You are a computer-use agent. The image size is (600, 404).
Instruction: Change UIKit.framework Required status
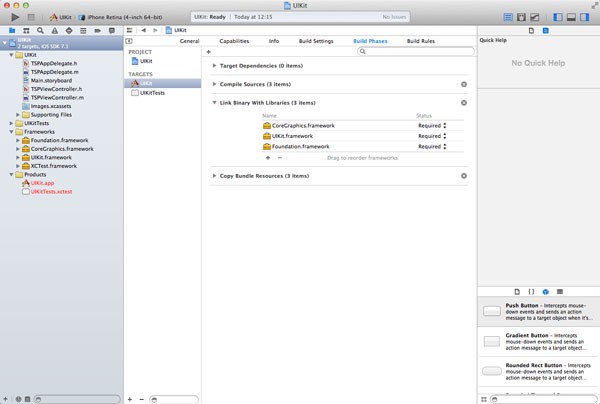(x=432, y=136)
